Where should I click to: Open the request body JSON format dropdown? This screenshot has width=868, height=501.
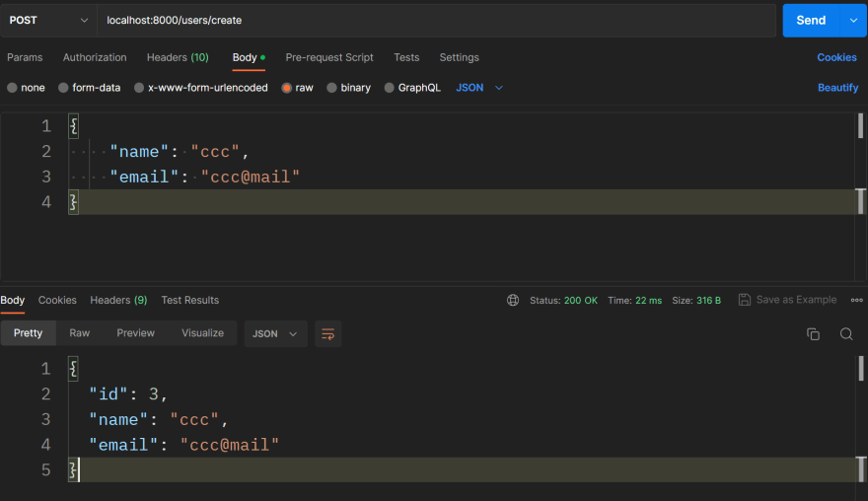point(478,88)
